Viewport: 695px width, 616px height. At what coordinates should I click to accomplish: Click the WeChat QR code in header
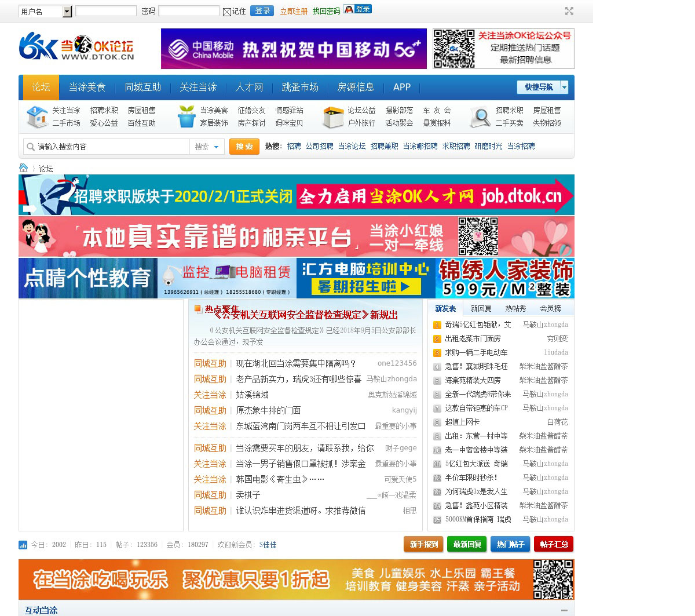[x=454, y=49]
